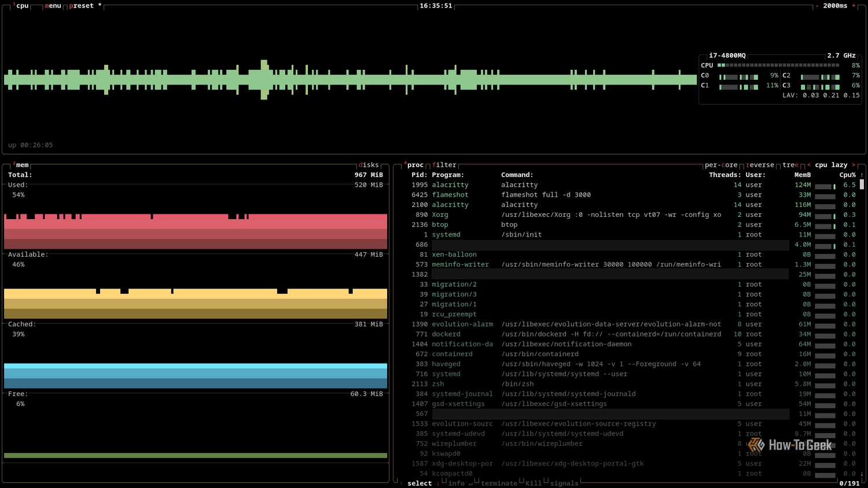Viewport: 868px width, 488px height.
Task: Click the blue Cached memory graph
Action: (196, 376)
